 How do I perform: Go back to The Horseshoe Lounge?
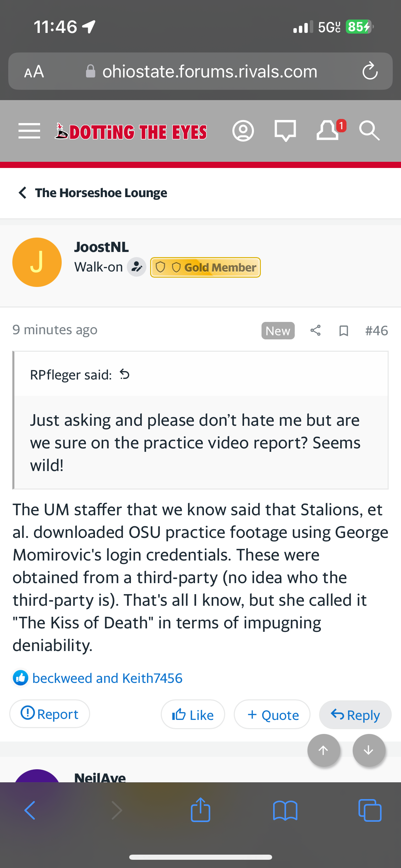point(93,193)
